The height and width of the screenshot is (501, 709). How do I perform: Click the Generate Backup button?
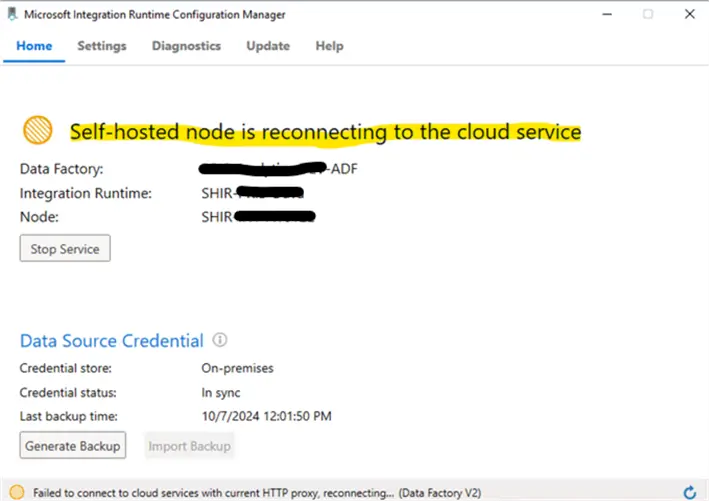point(73,446)
